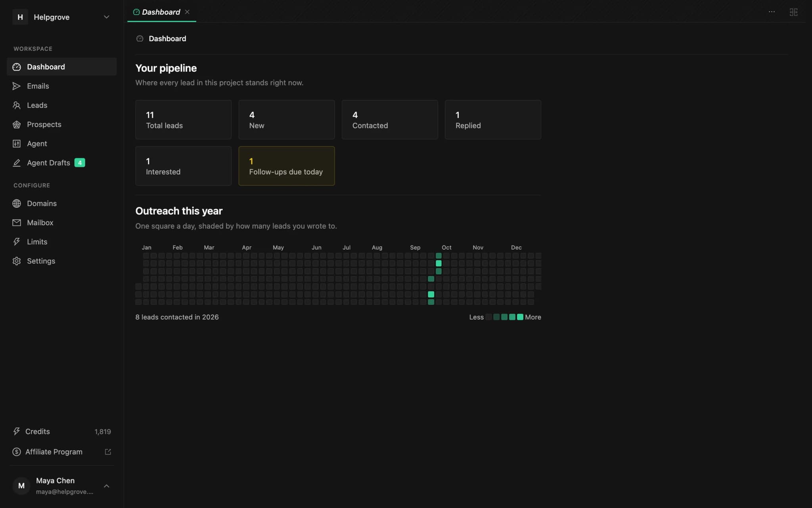
Task: Open Agent in the sidebar
Action: (x=62, y=144)
